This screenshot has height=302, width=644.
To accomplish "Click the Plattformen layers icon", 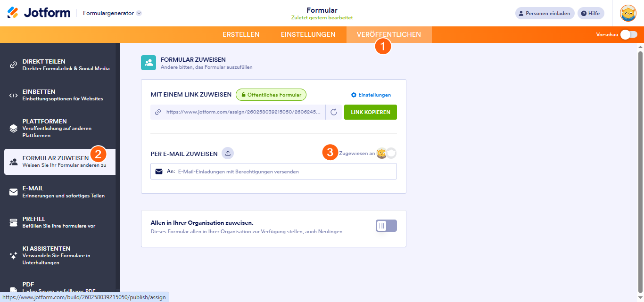I will (14, 128).
